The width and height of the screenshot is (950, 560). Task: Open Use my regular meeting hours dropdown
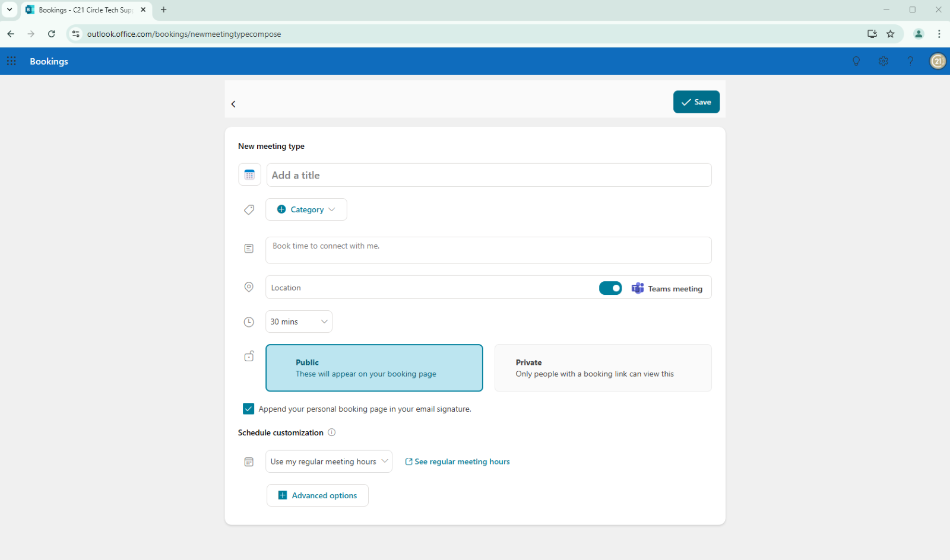click(x=328, y=462)
